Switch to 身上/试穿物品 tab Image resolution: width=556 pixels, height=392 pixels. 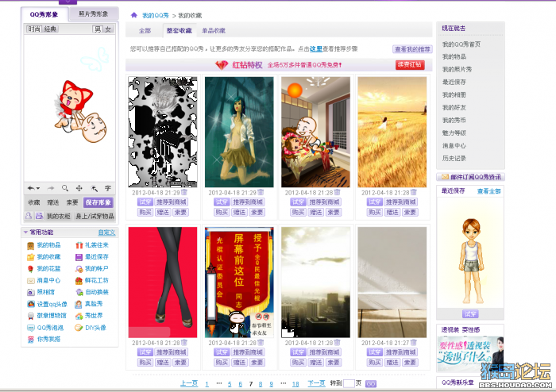tap(95, 216)
